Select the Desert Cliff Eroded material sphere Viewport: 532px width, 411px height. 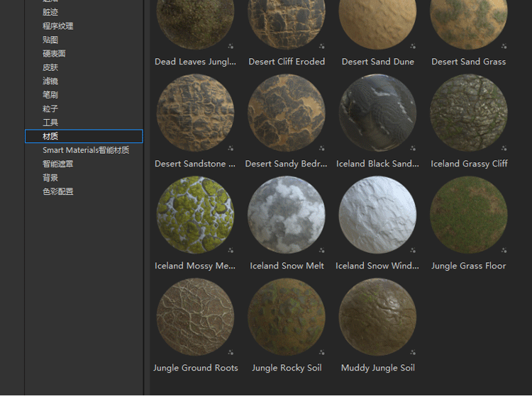(x=287, y=23)
